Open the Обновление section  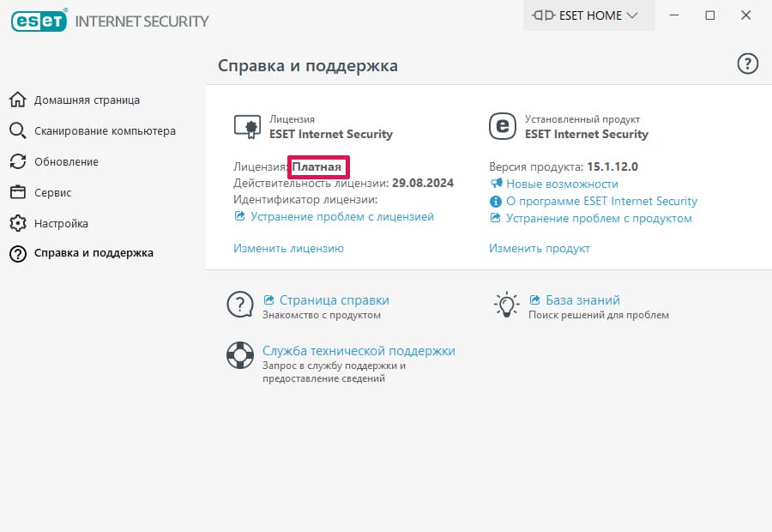[66, 161]
